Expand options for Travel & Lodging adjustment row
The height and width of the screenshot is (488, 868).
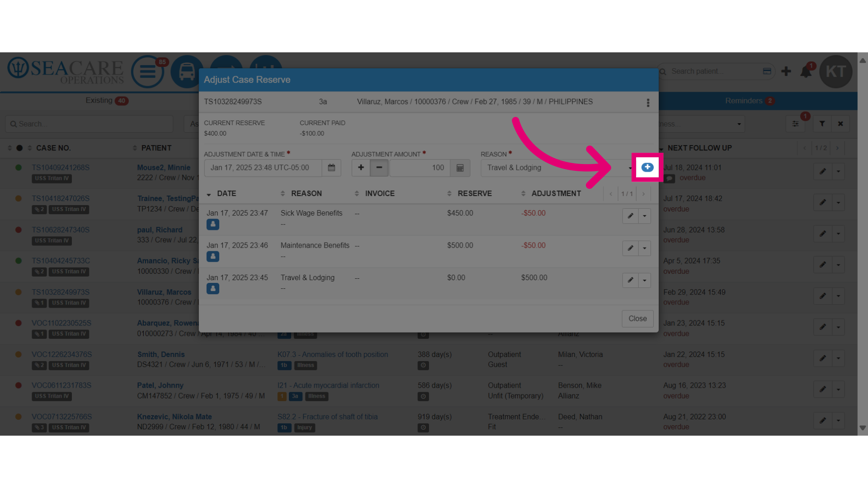click(645, 280)
